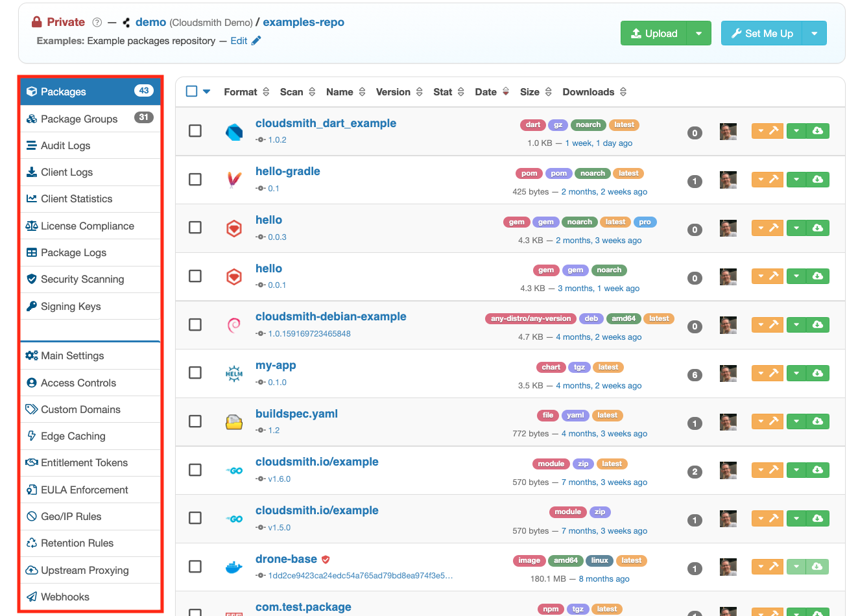Download cloudsmith-debian-example with cloud icon
Viewport: 858px width, 616px height.
pos(818,324)
